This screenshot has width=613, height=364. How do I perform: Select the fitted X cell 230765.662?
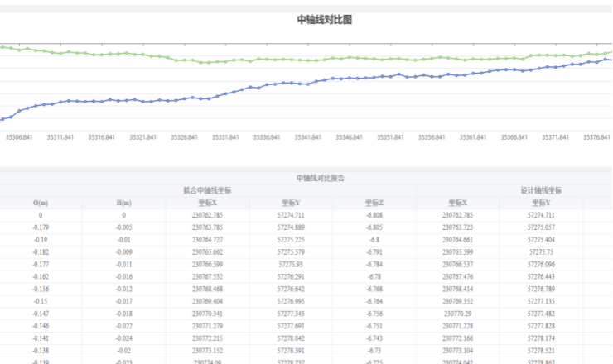point(207,252)
